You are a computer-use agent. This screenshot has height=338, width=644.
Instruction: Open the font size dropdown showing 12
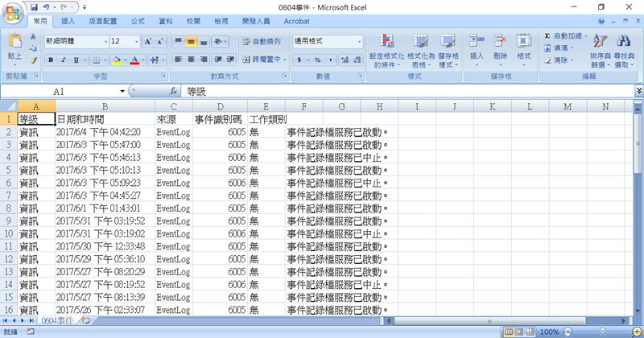[136, 42]
